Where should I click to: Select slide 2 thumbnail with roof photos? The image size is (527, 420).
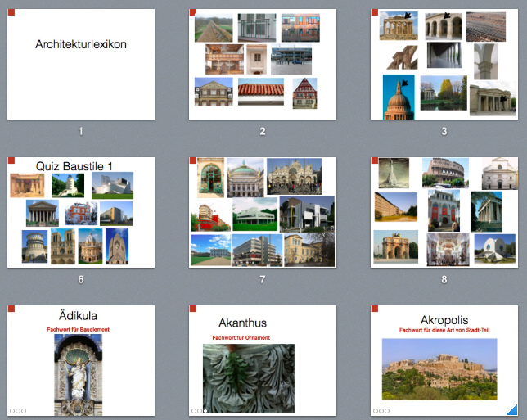(x=263, y=64)
